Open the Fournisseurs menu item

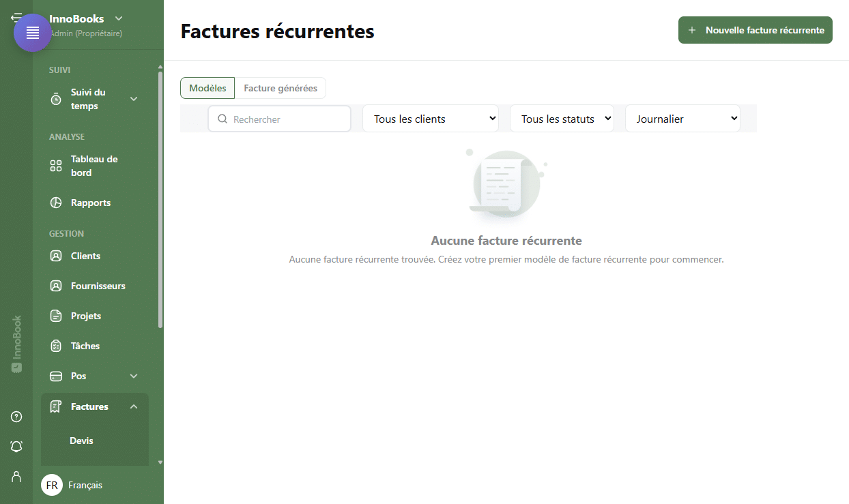coord(95,286)
